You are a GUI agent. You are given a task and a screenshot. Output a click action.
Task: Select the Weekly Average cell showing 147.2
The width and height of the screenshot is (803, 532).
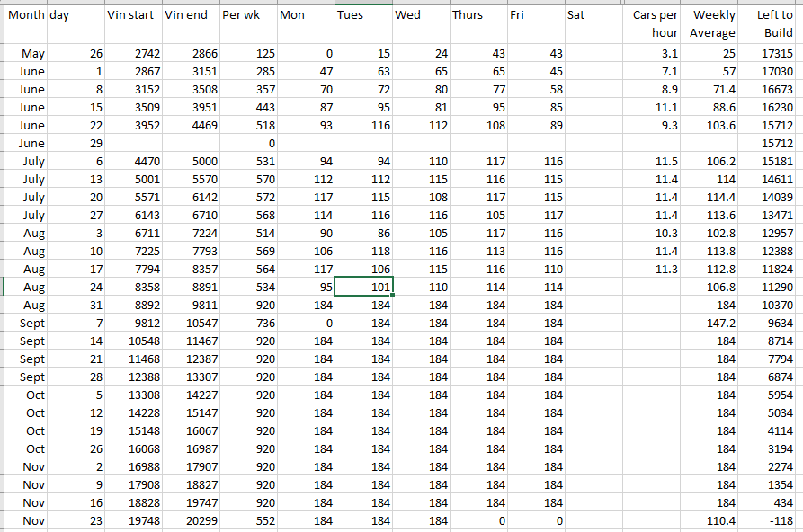710,324
